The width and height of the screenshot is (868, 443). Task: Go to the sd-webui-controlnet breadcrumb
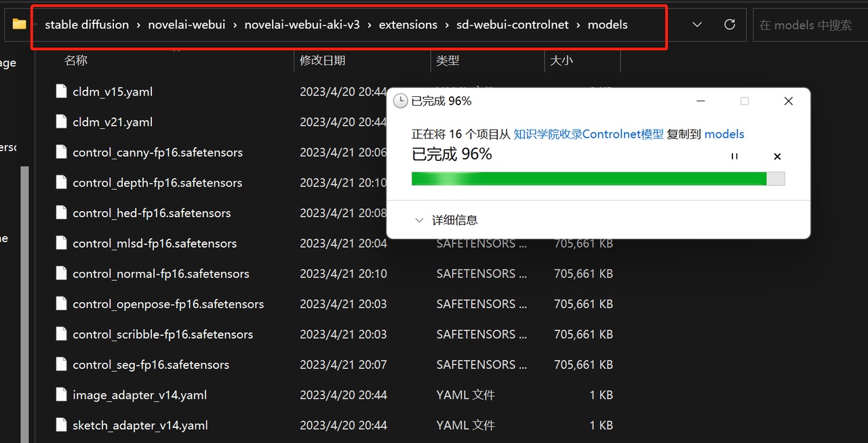pos(513,24)
